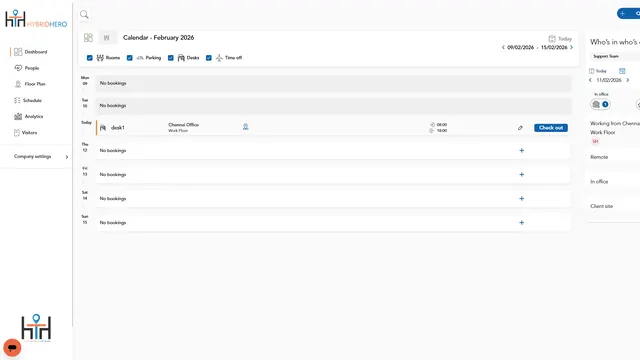
Task: Click the Rooms filter icon
Action: (x=100, y=58)
